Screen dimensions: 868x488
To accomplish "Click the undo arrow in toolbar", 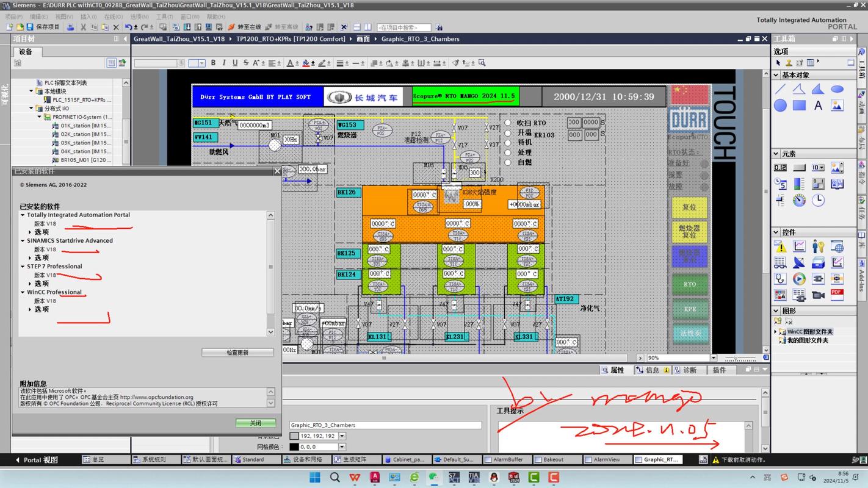I will [128, 27].
